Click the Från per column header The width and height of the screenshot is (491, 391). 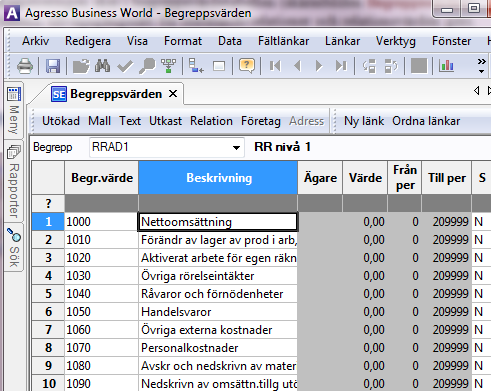(x=405, y=178)
